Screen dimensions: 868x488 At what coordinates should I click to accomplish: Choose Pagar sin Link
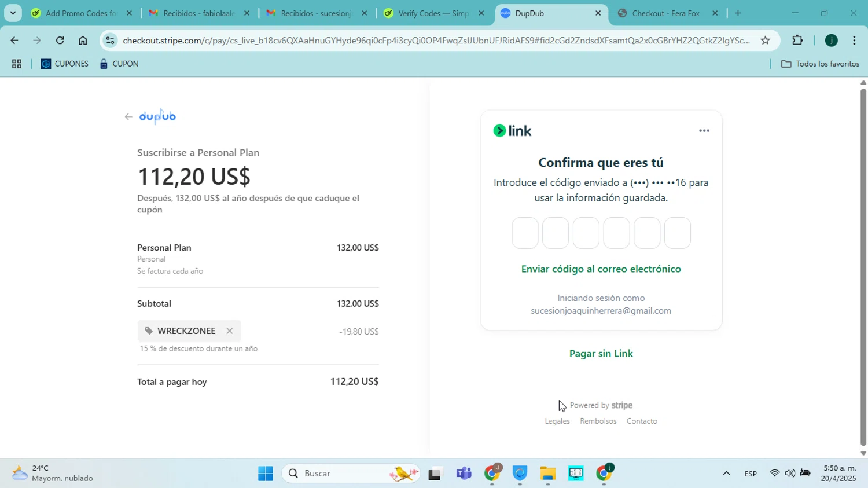tap(601, 354)
